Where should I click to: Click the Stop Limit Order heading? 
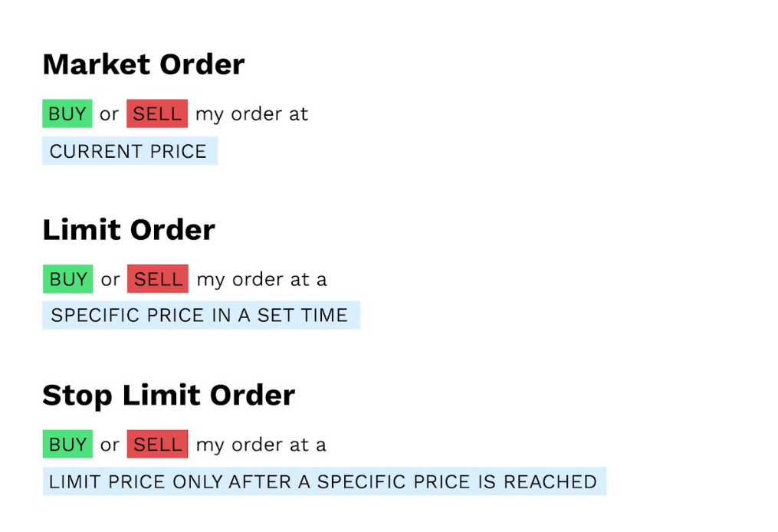169,396
